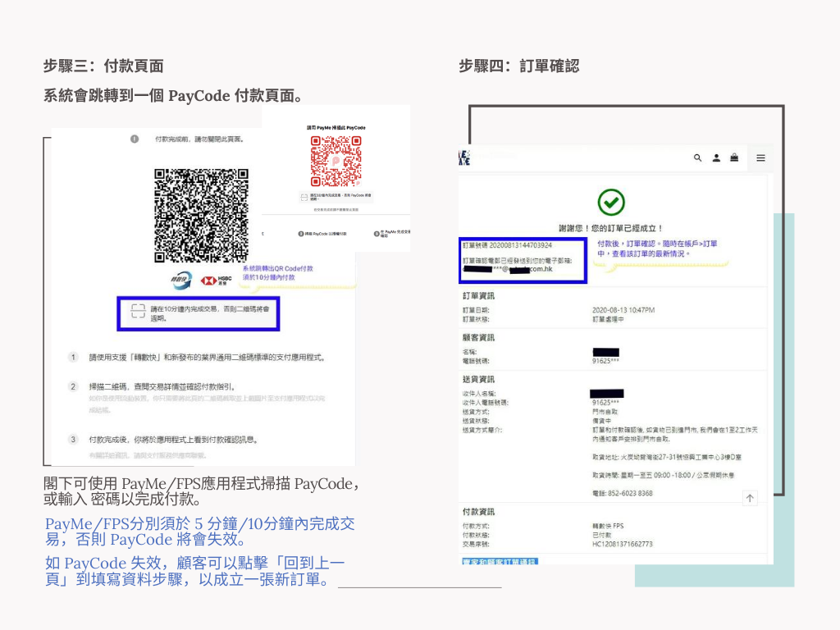Viewport: 840px width, 630px height.
Task: Click the scan frame icon beside 10-minute notice
Action: click(138, 313)
